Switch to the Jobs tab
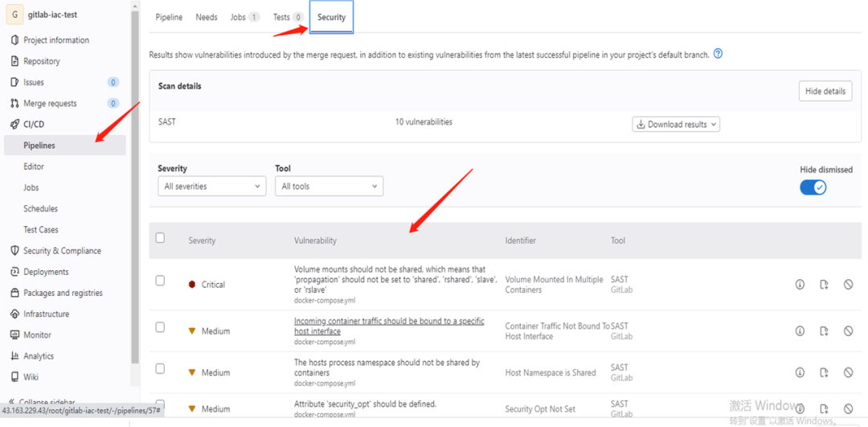The height and width of the screenshot is (427, 868). [244, 17]
